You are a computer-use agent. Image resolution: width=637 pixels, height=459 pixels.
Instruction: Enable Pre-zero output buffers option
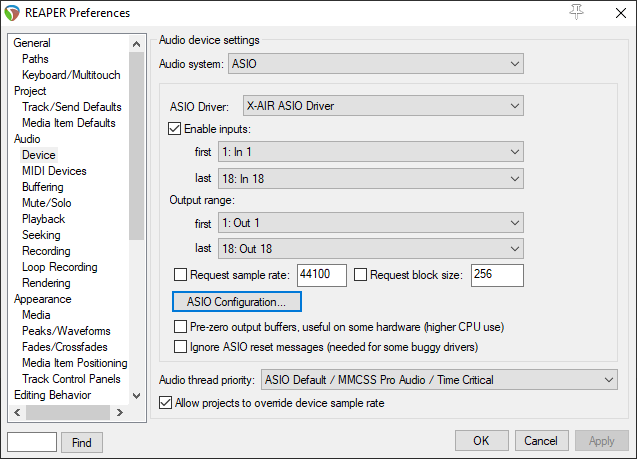click(181, 327)
